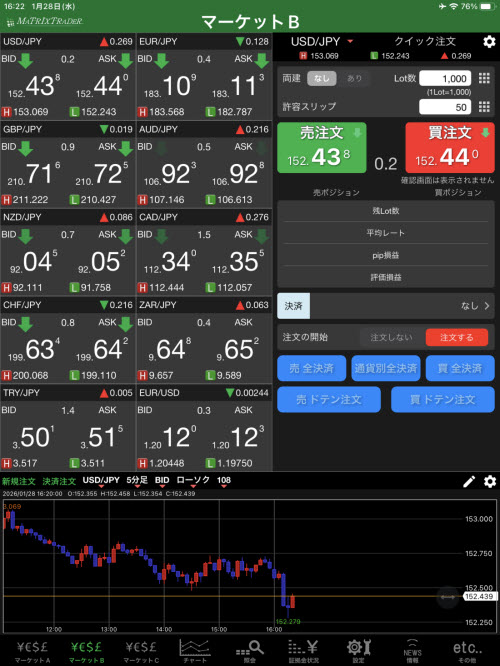Image resolution: width=500 pixels, height=666 pixels.
Task: Tap NZD/JPY ASK down arrow
Action: coord(126,236)
